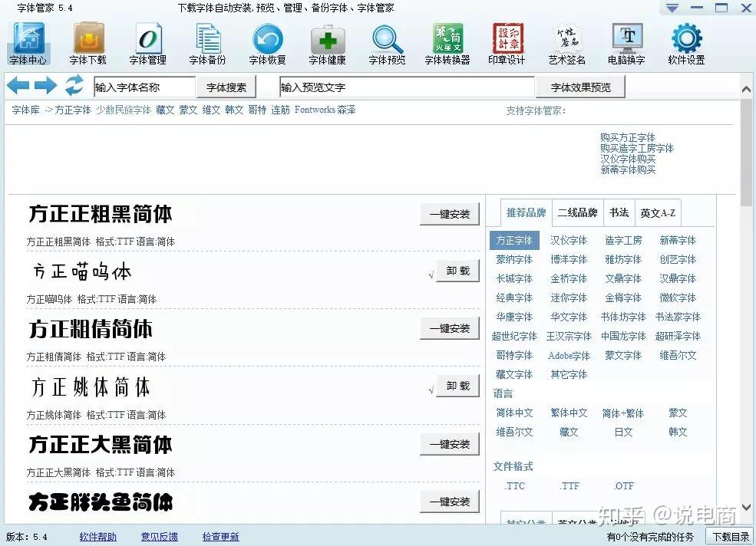This screenshot has height=546, width=756.
Task: Uninstall 方正喵呜体 with 卸载 button
Action: [x=457, y=271]
